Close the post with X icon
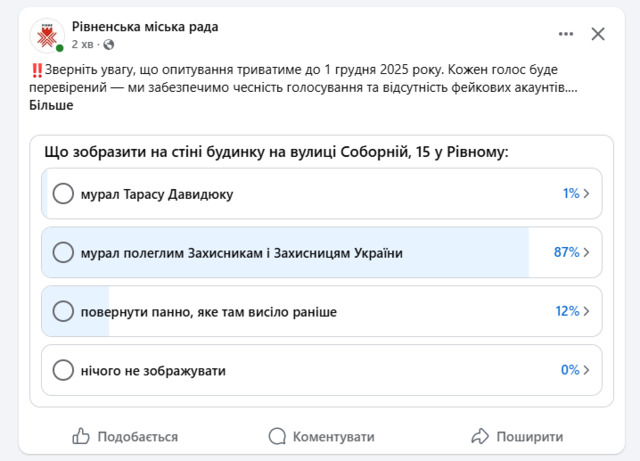Viewport: 640px width, 461px height. pos(598,34)
